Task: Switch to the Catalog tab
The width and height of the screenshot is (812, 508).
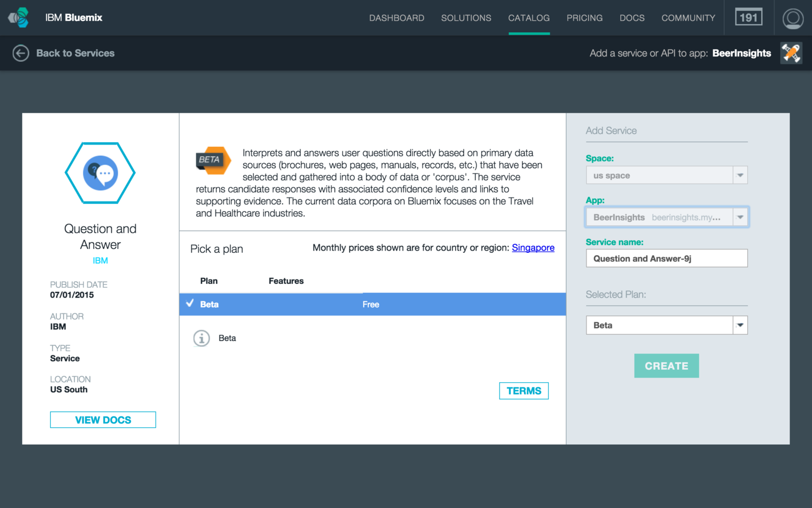Action: pyautogui.click(x=529, y=18)
